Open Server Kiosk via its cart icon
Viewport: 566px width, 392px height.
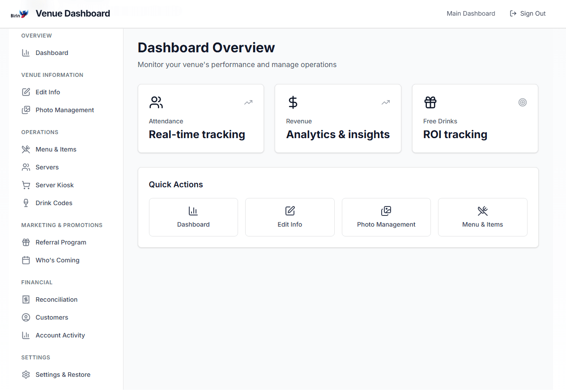coord(26,185)
